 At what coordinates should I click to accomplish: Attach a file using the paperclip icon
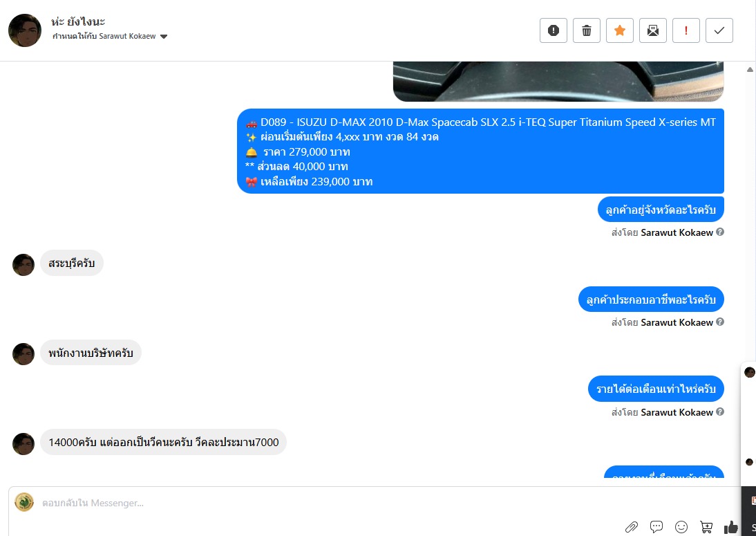[x=632, y=527]
